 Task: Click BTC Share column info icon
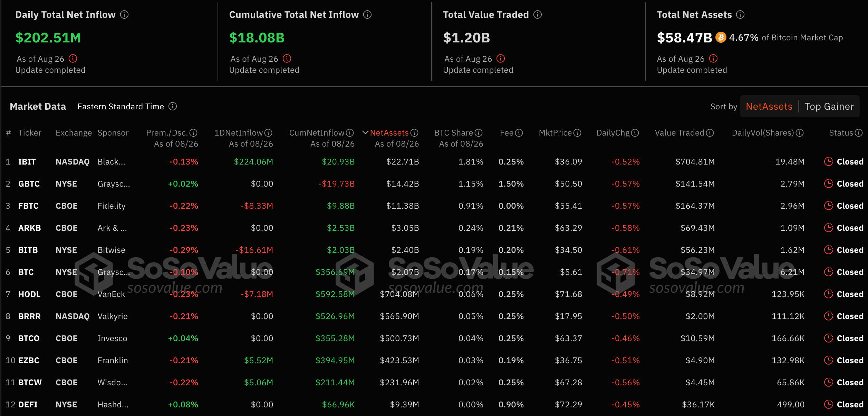479,133
